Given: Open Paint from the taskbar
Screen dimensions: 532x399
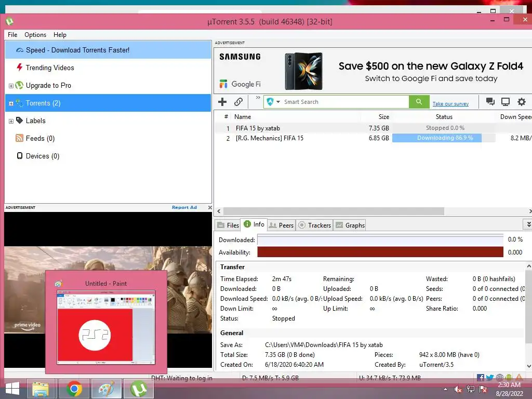Looking at the screenshot, I should [x=106, y=389].
